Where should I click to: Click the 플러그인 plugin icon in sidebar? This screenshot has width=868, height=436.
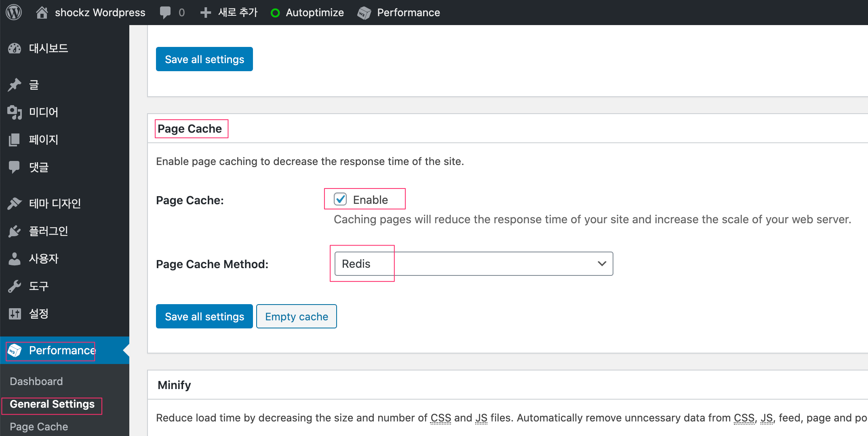pyautogui.click(x=15, y=231)
